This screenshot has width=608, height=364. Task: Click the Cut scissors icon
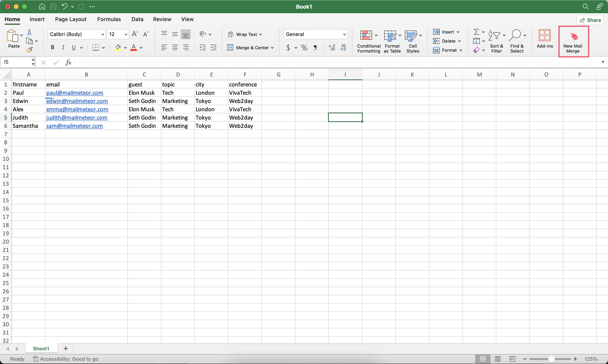[29, 32]
